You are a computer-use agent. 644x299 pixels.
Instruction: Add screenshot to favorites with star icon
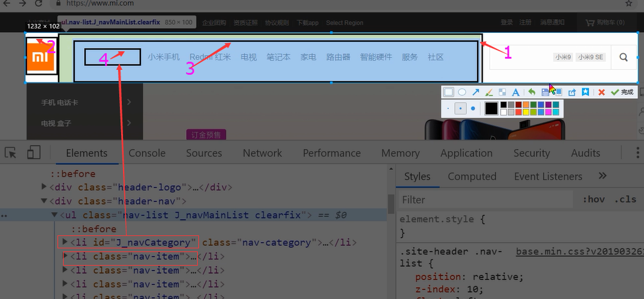tap(585, 92)
